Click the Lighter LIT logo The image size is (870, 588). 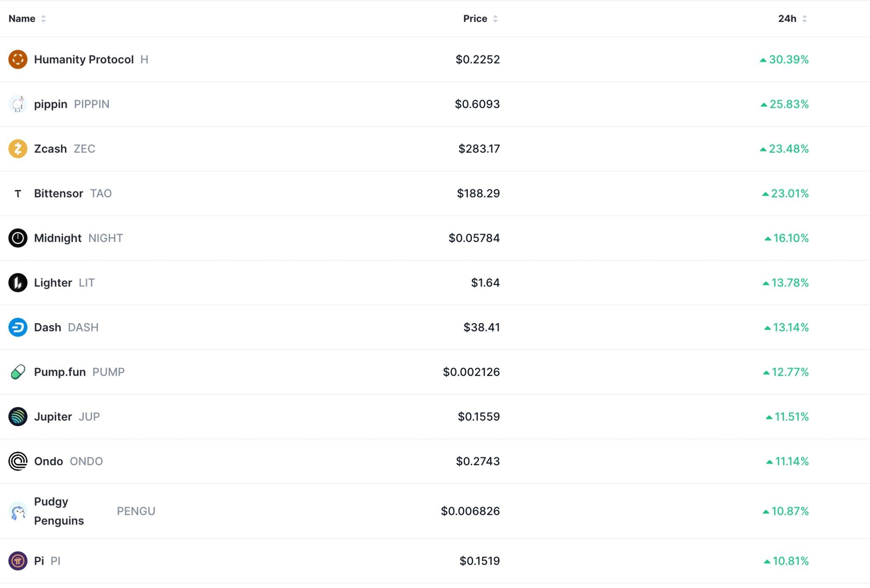click(x=18, y=283)
